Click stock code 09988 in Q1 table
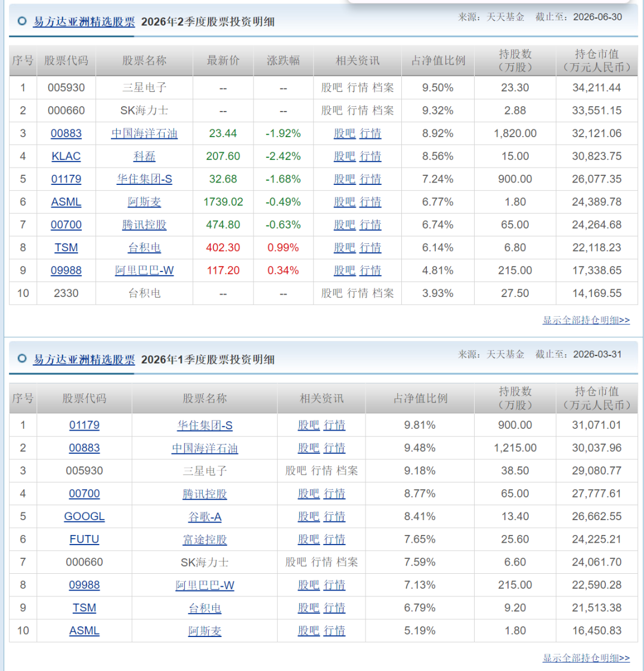 (84, 585)
